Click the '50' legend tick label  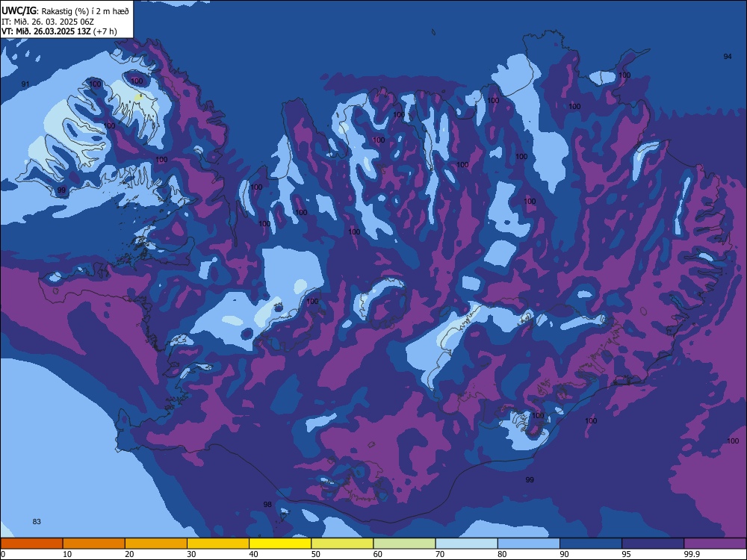coord(316,554)
